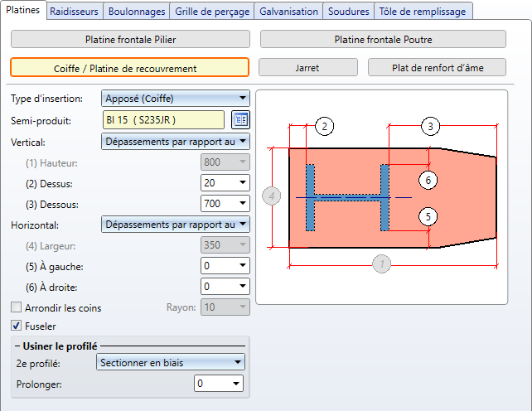This screenshot has width=532, height=411.
Task: Click dimension marker 3 in diagram
Action: point(429,126)
